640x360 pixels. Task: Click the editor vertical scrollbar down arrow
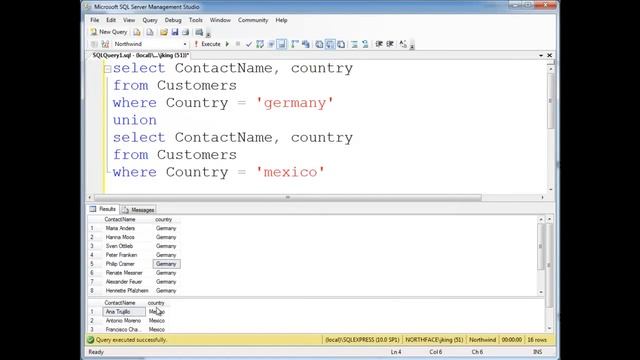pos(550,189)
